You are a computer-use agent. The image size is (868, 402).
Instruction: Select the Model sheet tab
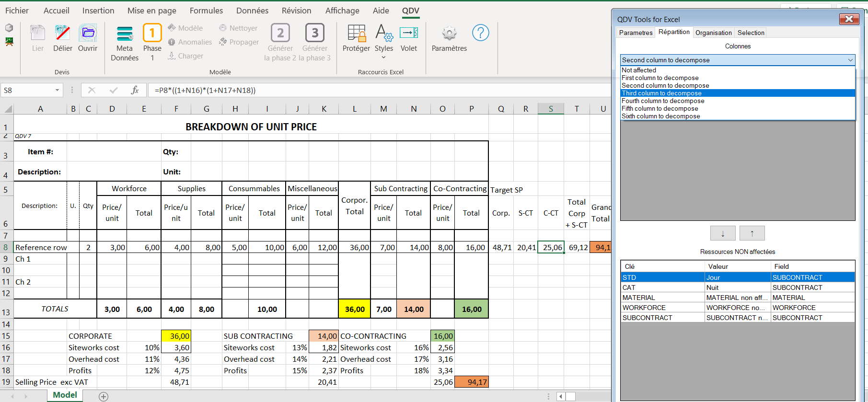tap(65, 395)
